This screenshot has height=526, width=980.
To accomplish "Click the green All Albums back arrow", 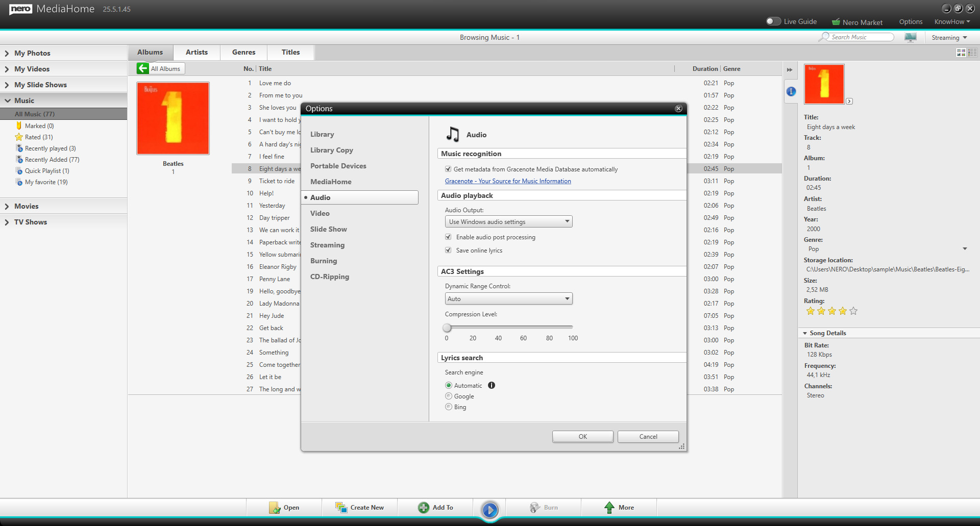I will (x=143, y=69).
